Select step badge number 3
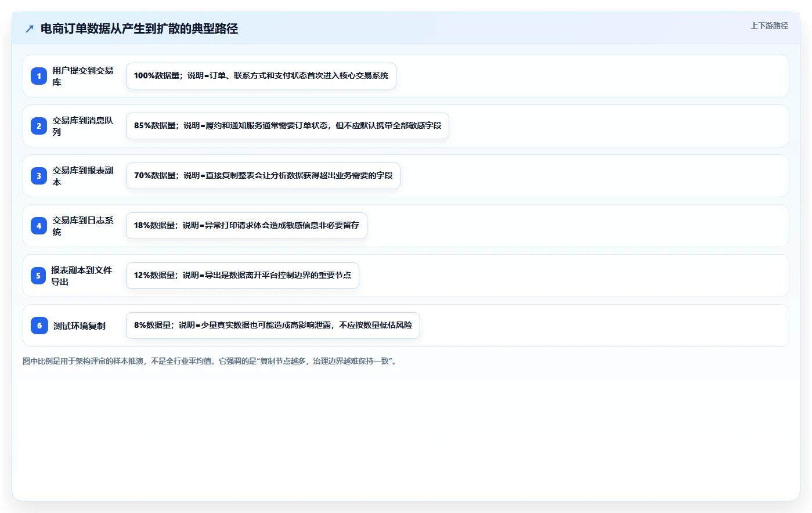 pyautogui.click(x=39, y=176)
